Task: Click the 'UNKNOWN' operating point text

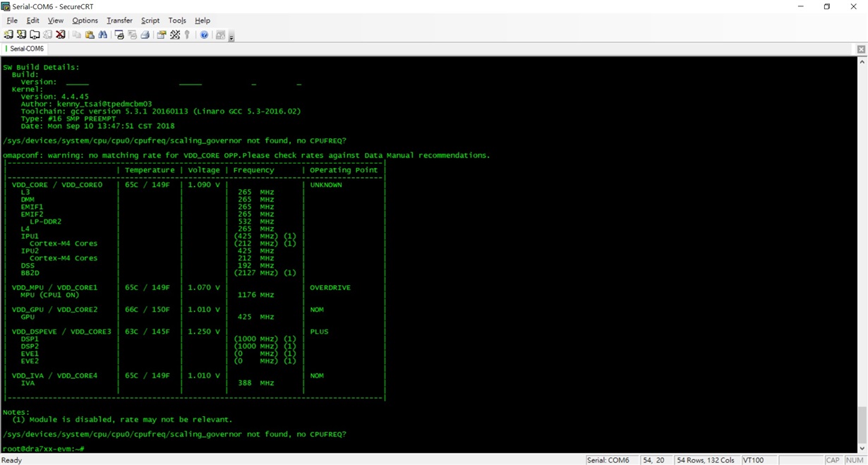Action: pos(326,185)
